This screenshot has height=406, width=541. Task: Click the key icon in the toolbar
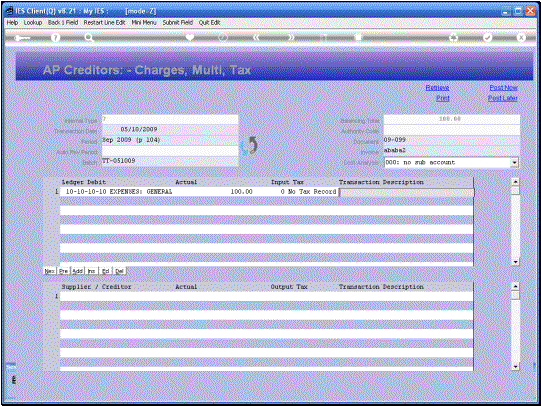point(22,38)
